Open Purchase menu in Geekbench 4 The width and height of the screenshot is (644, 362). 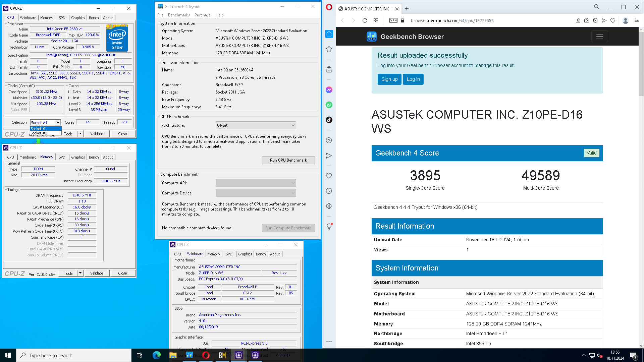[203, 15]
